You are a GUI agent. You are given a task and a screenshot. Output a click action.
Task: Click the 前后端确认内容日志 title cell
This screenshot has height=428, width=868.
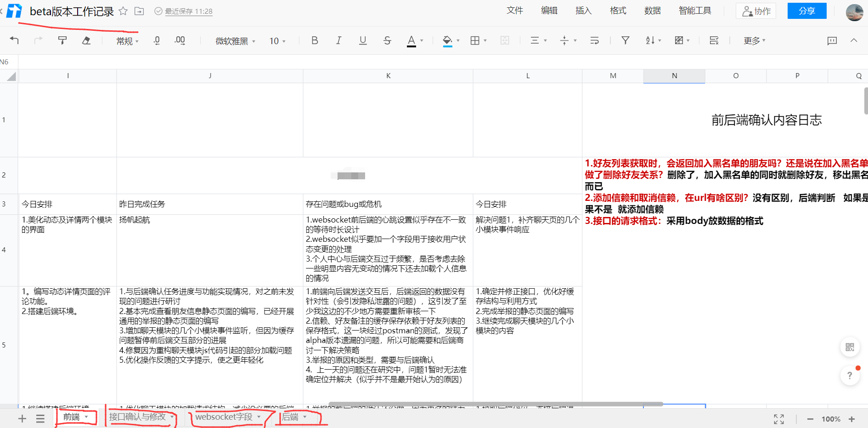click(x=766, y=120)
